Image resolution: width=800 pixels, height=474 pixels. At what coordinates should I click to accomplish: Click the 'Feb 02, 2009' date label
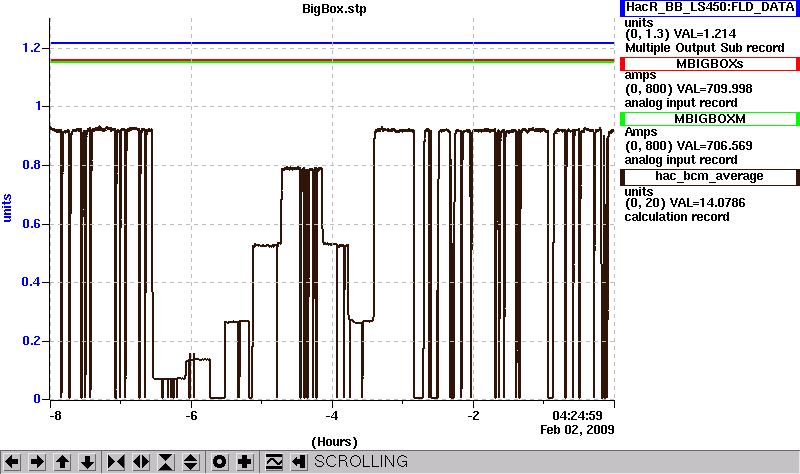coord(577,429)
